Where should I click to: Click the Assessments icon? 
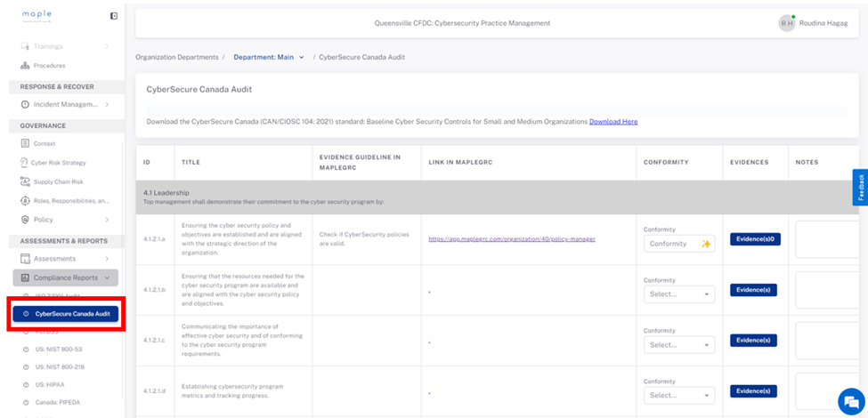coord(24,259)
